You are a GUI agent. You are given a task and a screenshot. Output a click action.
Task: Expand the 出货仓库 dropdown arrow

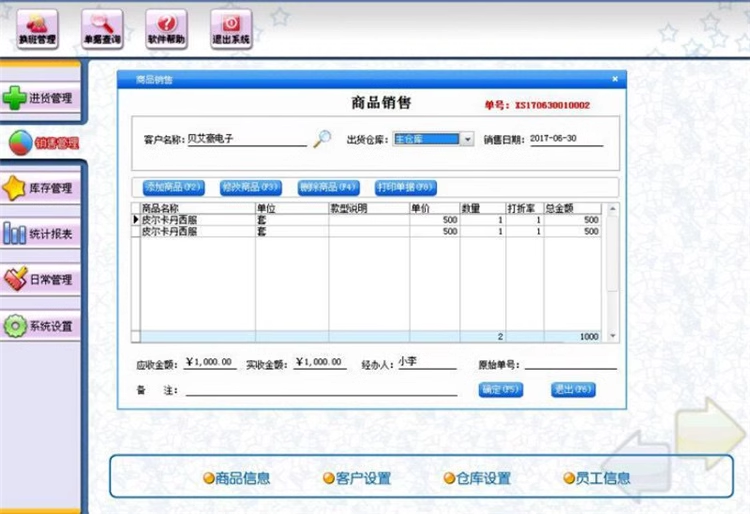point(467,139)
